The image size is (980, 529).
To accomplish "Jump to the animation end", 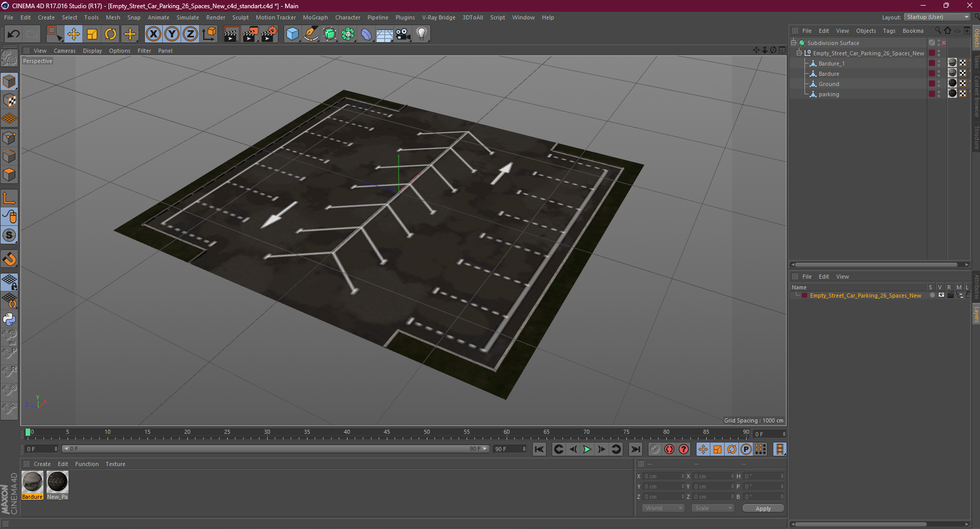I will click(x=636, y=449).
